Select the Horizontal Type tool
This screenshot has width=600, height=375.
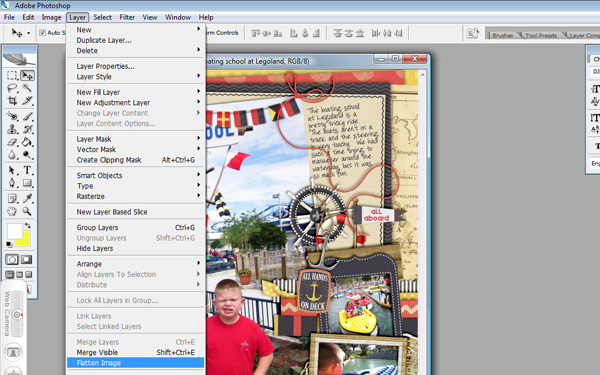[x=27, y=170]
